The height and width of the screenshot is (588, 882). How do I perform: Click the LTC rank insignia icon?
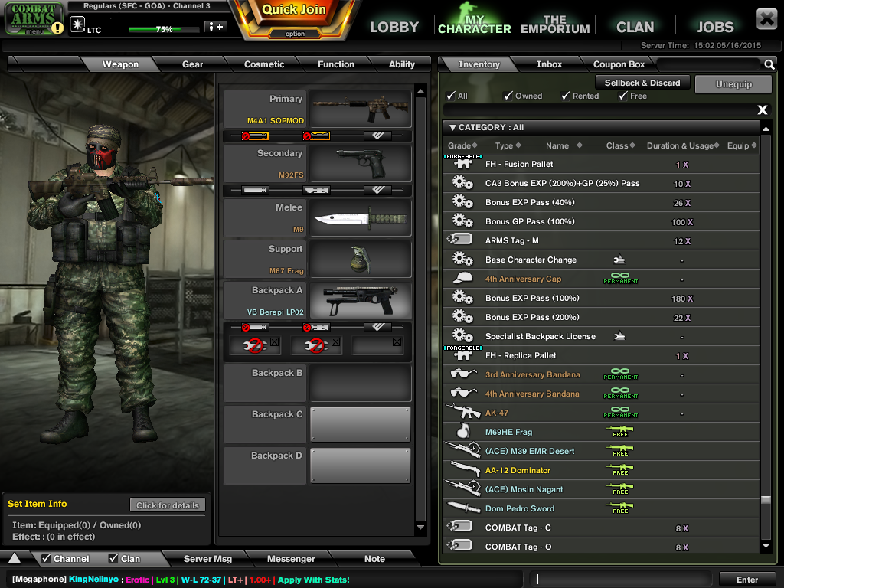[x=77, y=24]
